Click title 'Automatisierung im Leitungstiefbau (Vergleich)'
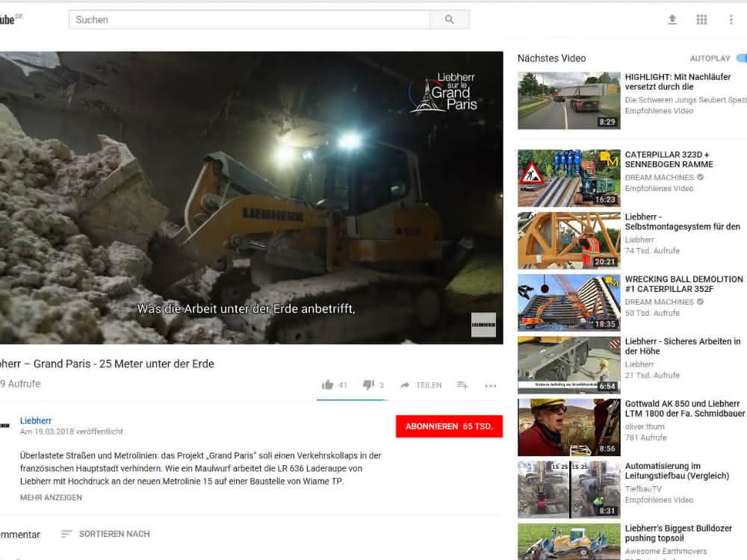The height and width of the screenshot is (560, 747). pos(677,471)
